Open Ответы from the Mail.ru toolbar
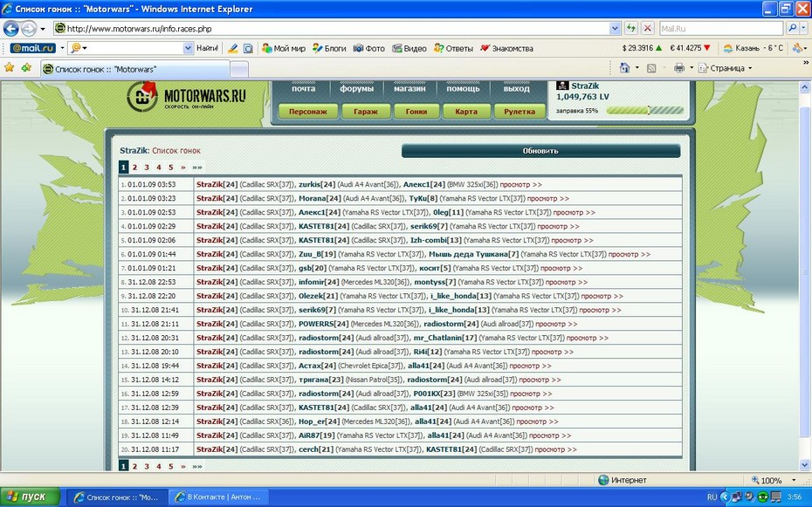The image size is (812, 507). pyautogui.click(x=454, y=48)
